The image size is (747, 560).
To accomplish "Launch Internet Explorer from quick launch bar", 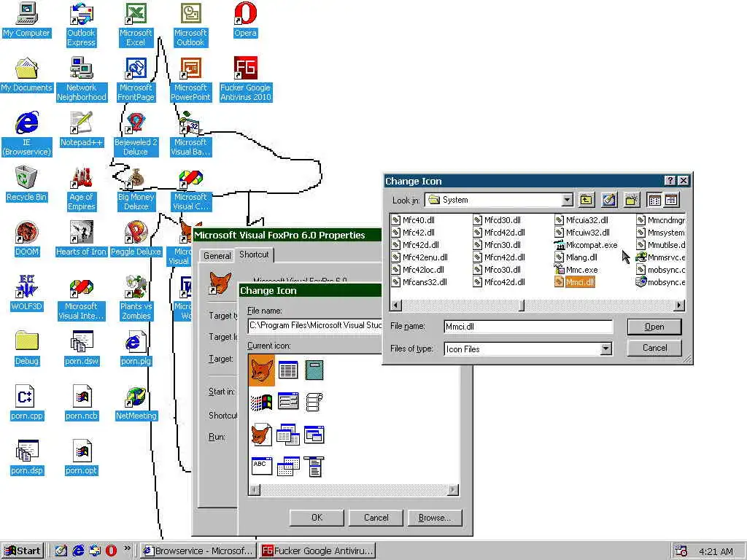I will (x=77, y=551).
